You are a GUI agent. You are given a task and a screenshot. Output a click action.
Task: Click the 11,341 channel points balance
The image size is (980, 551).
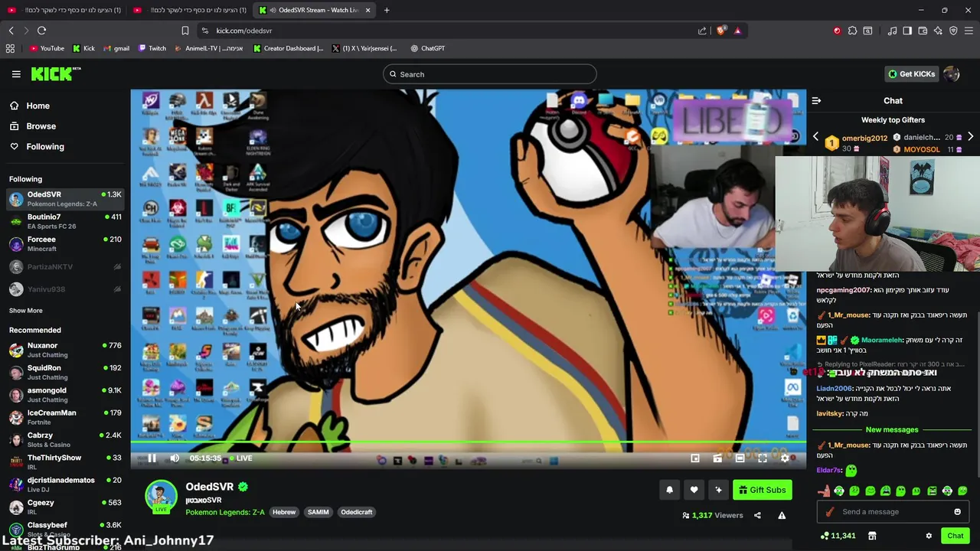[838, 536]
